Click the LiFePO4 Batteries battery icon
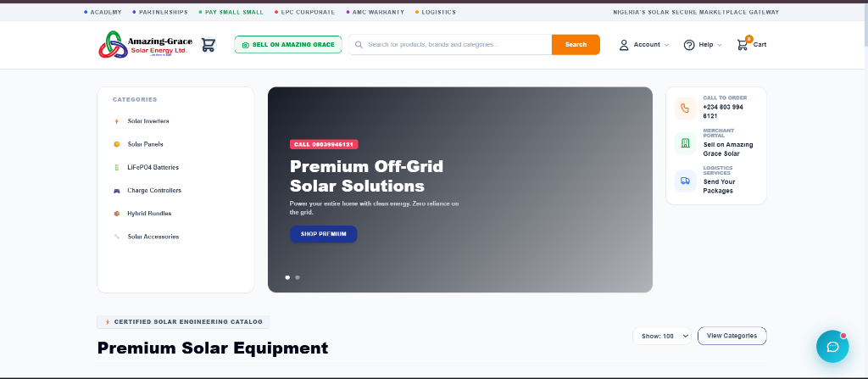The height and width of the screenshot is (379, 868). 116,167
